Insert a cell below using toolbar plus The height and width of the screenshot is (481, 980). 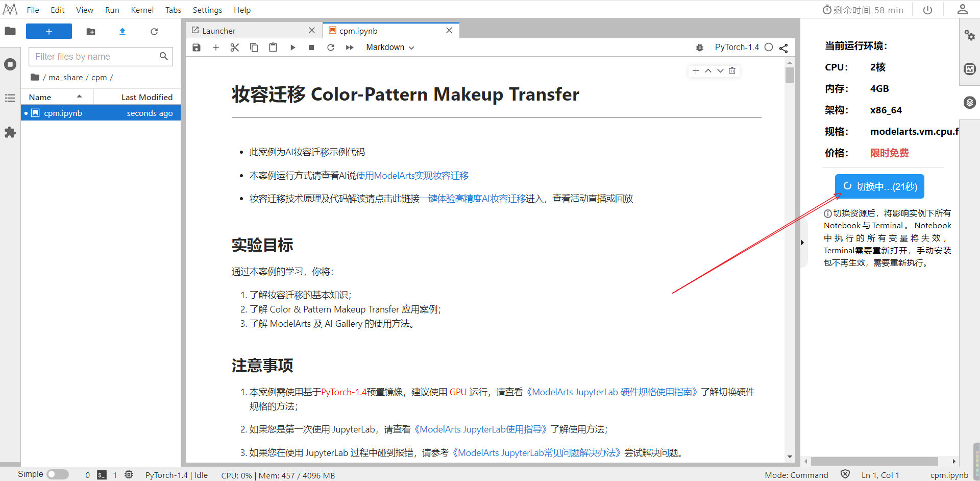coord(216,47)
